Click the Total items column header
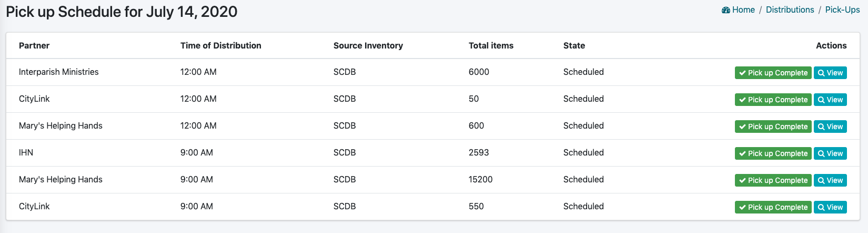This screenshot has width=868, height=233. pos(491,45)
